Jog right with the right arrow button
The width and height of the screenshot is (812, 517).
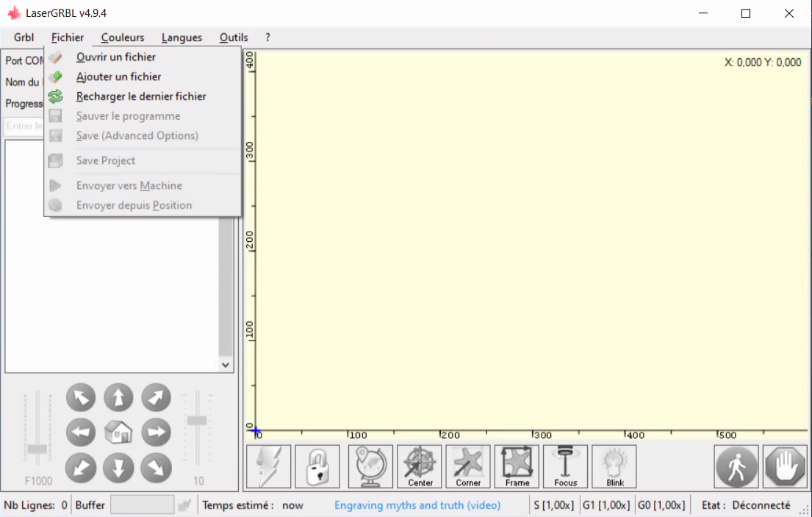(x=156, y=432)
